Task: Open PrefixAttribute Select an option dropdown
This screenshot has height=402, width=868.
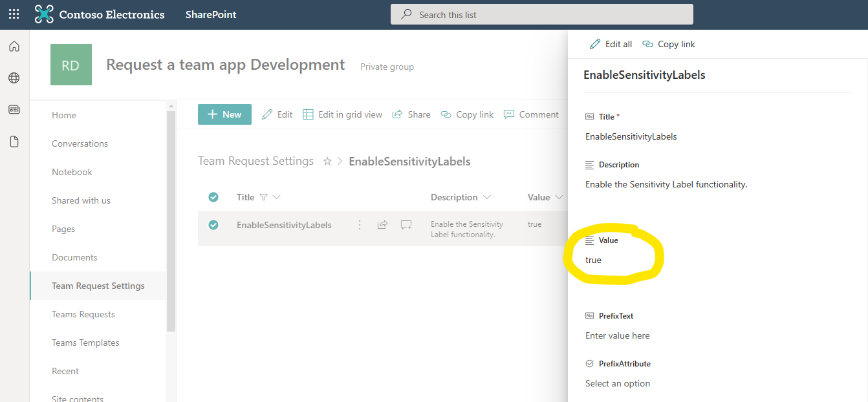Action: point(618,383)
